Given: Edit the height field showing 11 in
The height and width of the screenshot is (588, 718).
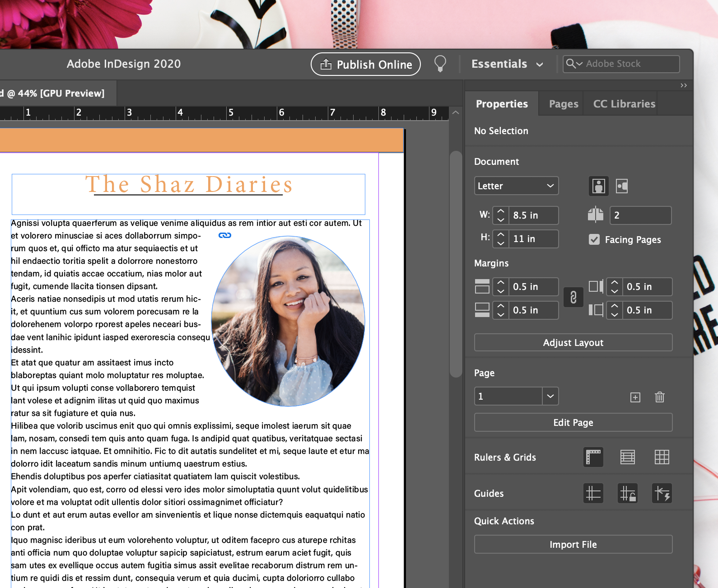Looking at the screenshot, I should (x=533, y=239).
